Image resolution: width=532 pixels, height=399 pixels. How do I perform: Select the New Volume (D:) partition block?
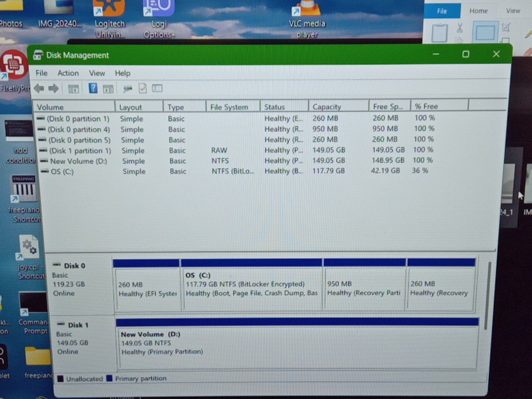[x=297, y=344]
